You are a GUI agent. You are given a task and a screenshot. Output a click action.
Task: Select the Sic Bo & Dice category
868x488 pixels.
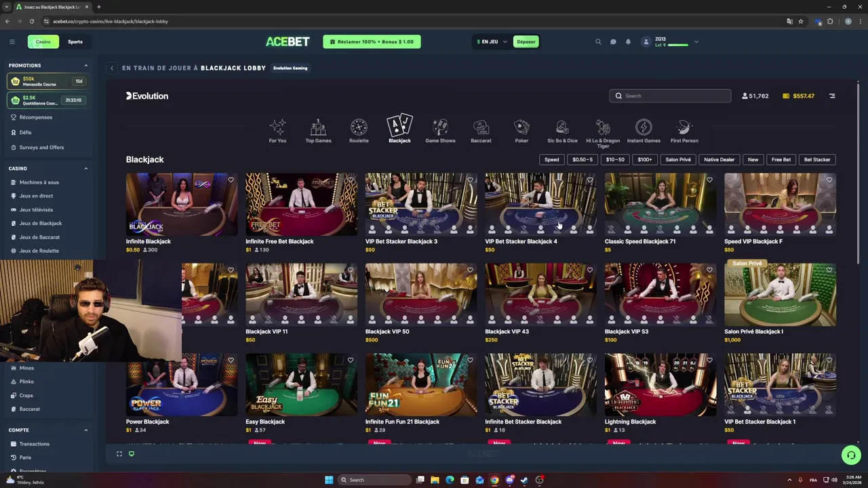tap(562, 130)
